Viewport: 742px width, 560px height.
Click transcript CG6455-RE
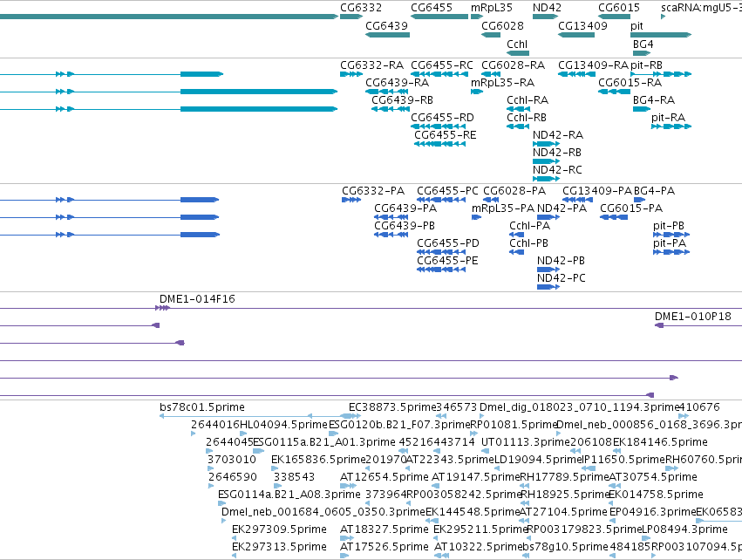(x=445, y=135)
